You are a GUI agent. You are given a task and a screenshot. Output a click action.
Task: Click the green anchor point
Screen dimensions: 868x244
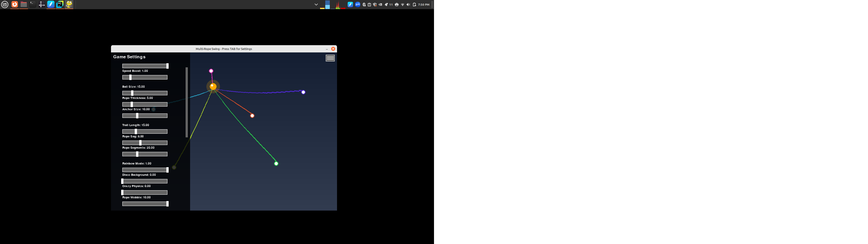(276, 163)
